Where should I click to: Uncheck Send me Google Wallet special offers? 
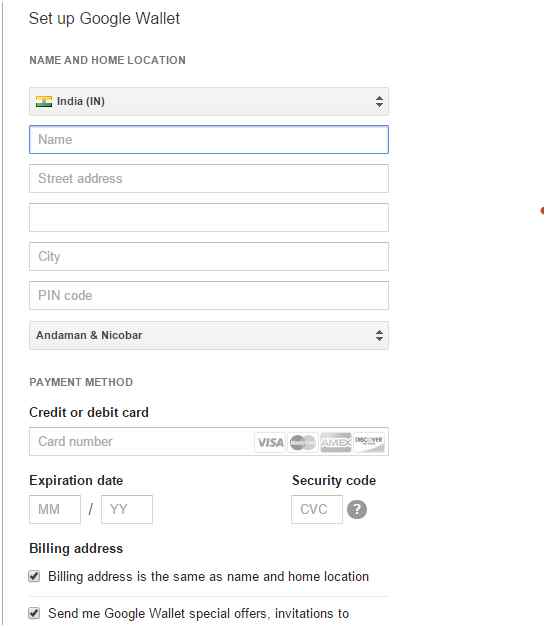click(34, 613)
